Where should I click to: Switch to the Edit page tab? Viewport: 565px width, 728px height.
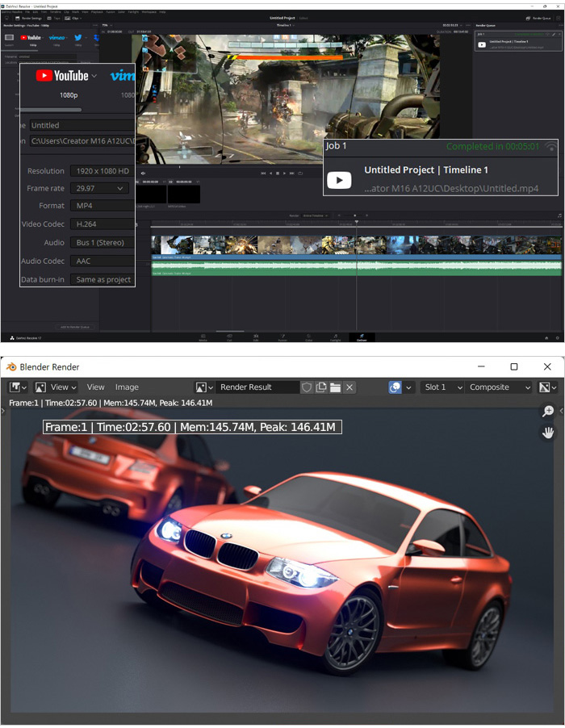point(256,337)
